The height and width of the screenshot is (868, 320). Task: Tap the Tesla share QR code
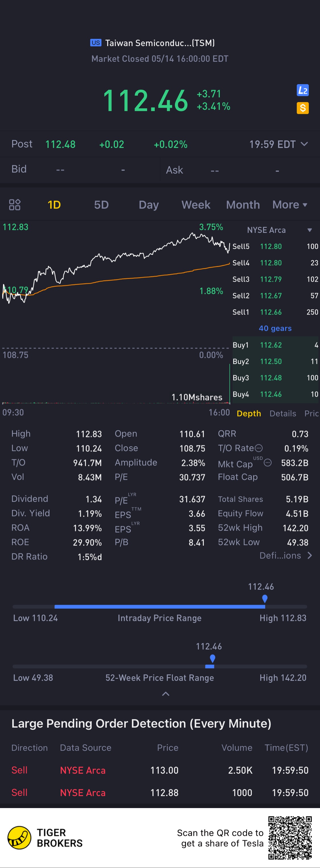pos(290,838)
